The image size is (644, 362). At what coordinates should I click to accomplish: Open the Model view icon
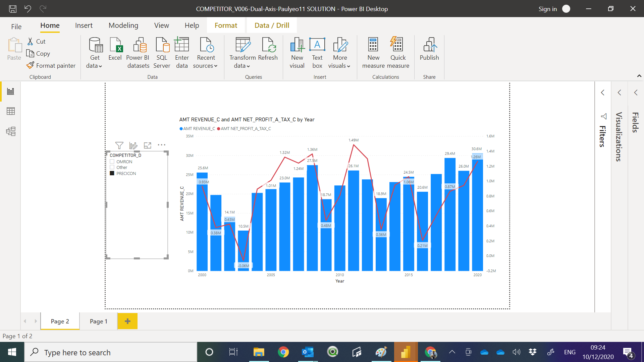pos(11,131)
